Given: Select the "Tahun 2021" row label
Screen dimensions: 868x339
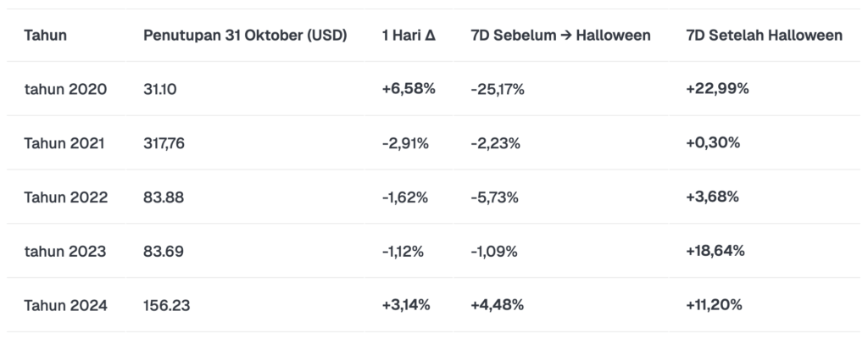Looking at the screenshot, I should coord(64,143).
